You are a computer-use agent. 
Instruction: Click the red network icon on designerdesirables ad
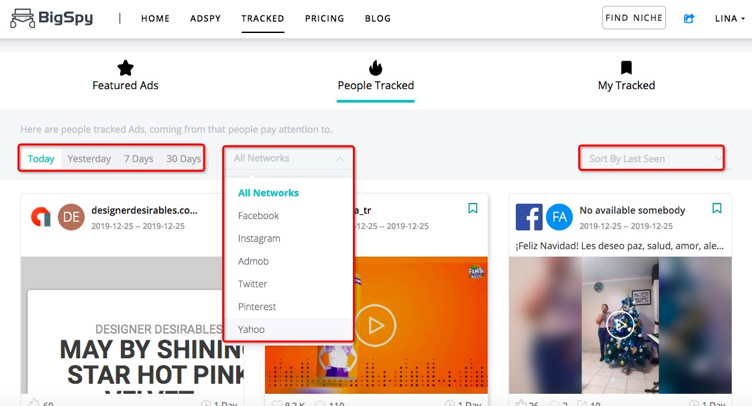(x=41, y=217)
